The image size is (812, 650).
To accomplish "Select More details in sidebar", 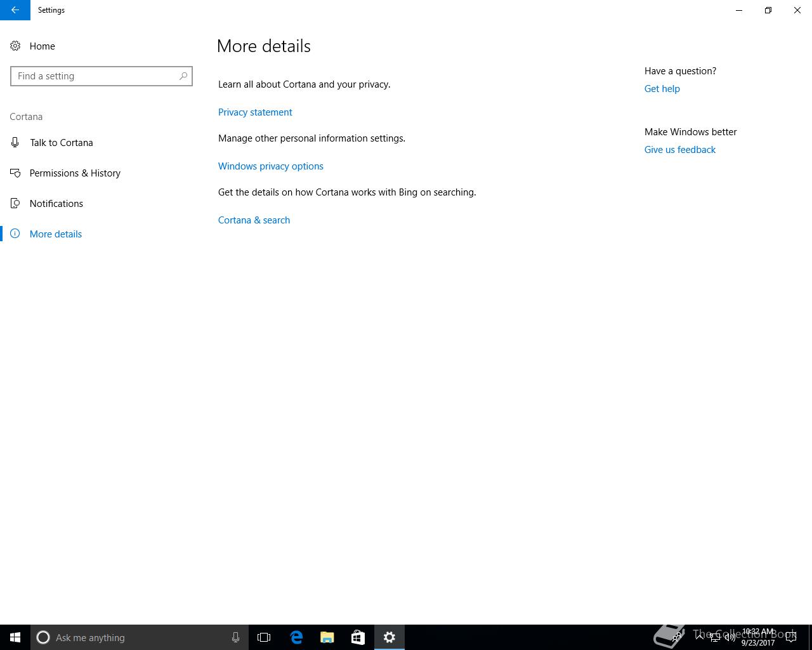I will pyautogui.click(x=56, y=234).
